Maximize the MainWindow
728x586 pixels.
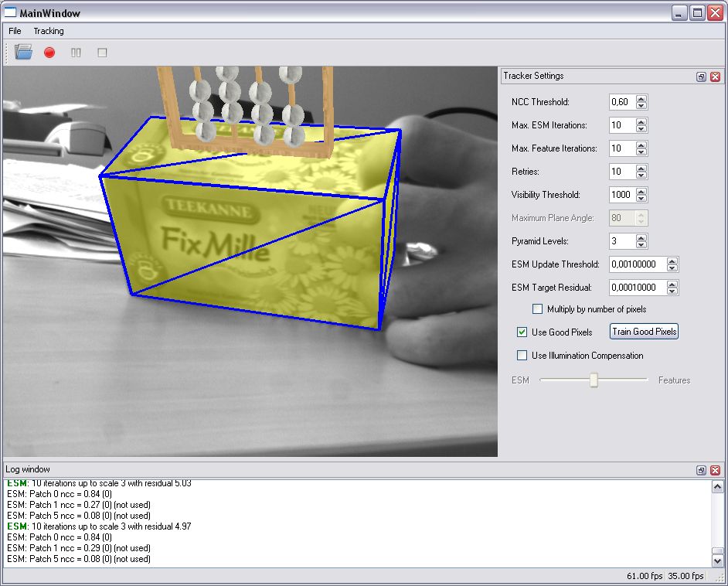point(697,12)
